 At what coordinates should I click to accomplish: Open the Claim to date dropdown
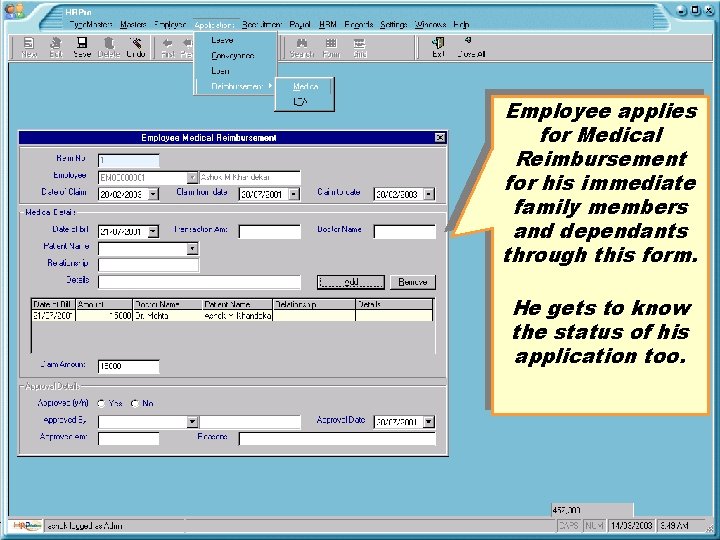coord(428,194)
